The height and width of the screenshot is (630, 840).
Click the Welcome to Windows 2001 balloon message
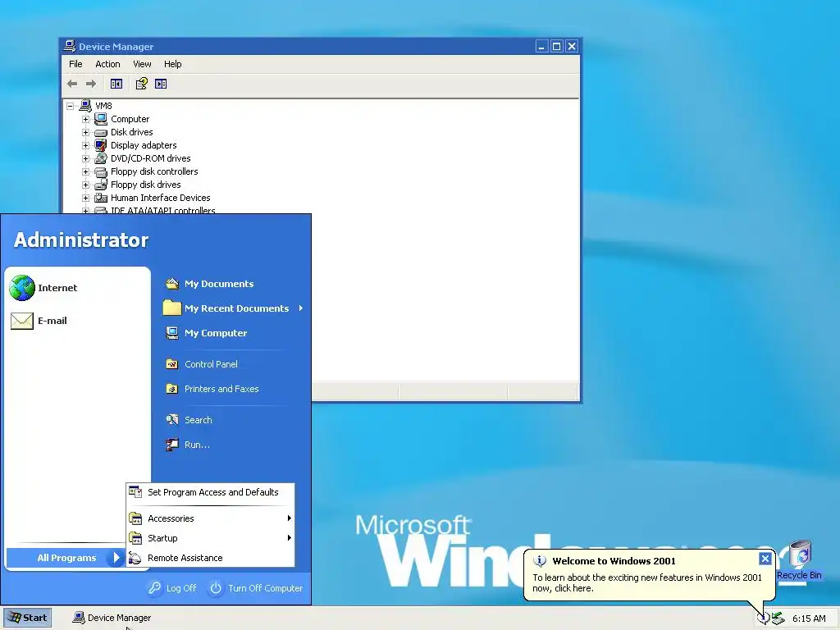coord(647,583)
